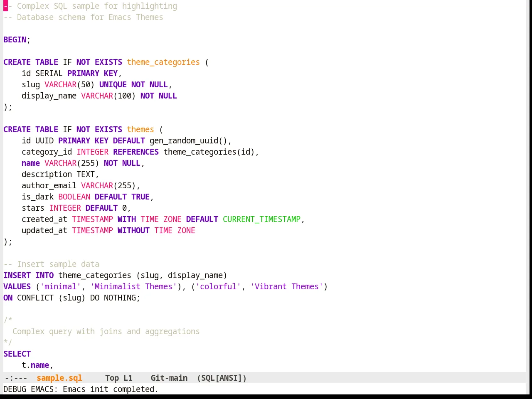Click the mode line buffer status dashes
532x399 pixels.
16,378
